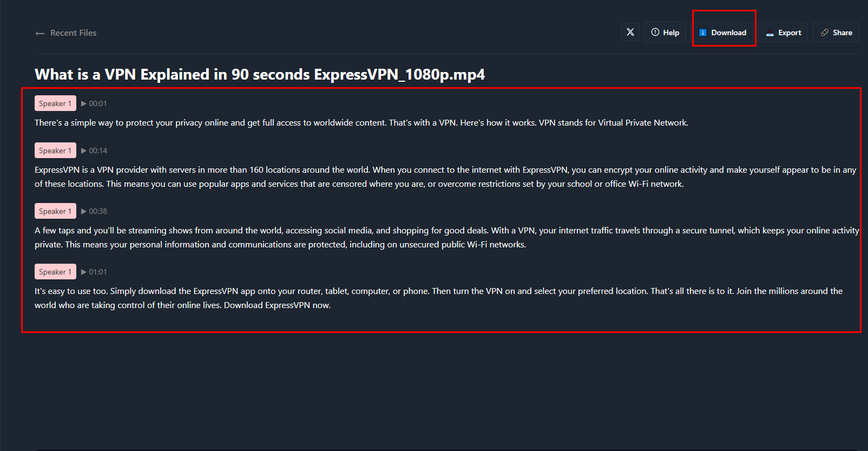This screenshot has width=868, height=451.
Task: Click the X (Twitter) icon button
Action: click(630, 32)
